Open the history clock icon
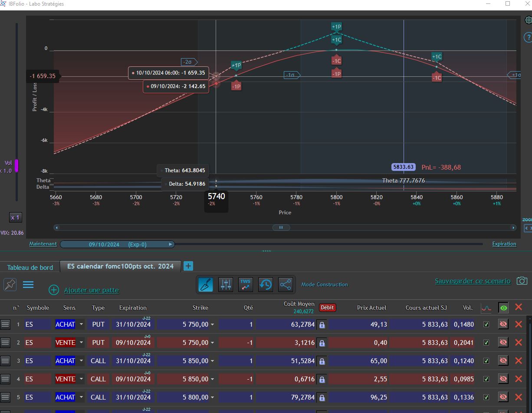Screen dimensions: 532x413 (x=266, y=285)
